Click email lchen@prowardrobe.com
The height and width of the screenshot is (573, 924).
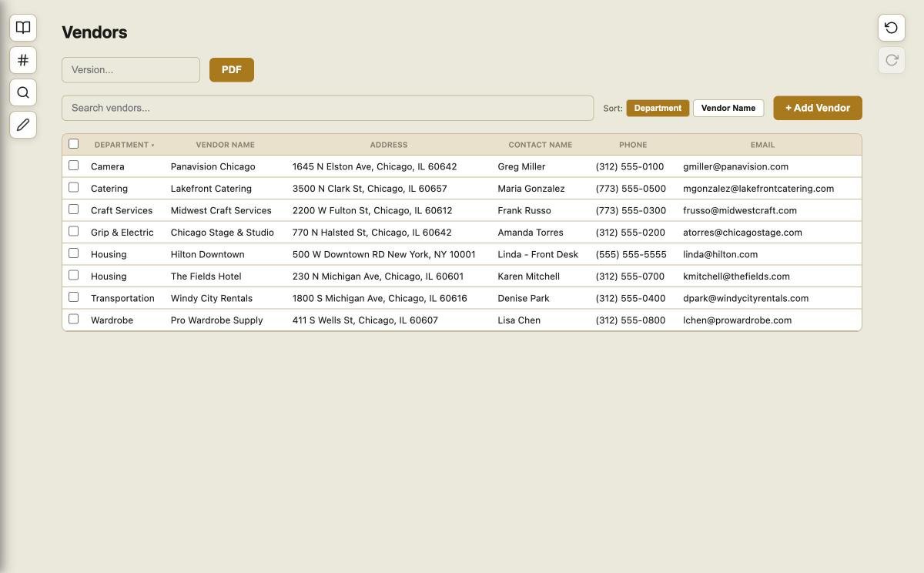pyautogui.click(x=737, y=320)
